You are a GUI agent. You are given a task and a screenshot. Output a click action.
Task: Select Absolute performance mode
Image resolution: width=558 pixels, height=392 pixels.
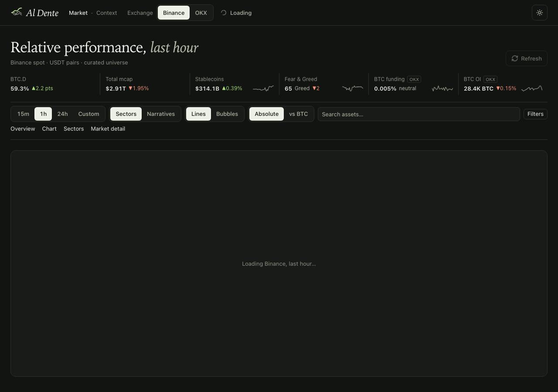click(266, 114)
